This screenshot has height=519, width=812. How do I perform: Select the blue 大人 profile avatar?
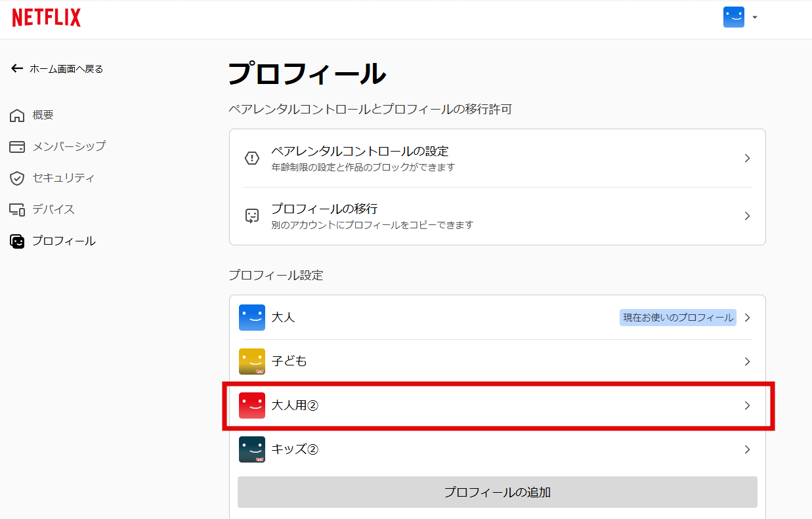pos(252,318)
